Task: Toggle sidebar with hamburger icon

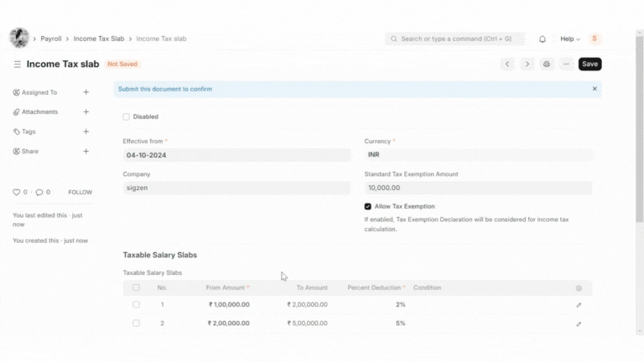Action: [x=17, y=64]
